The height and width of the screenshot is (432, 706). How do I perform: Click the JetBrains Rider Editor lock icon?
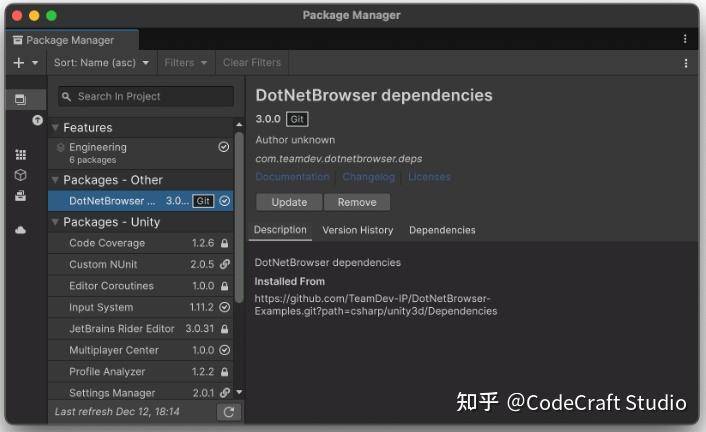[224, 329]
